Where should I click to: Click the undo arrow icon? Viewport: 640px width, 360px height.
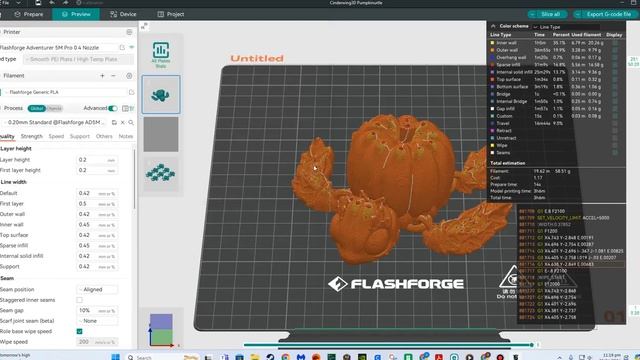(52, 2)
